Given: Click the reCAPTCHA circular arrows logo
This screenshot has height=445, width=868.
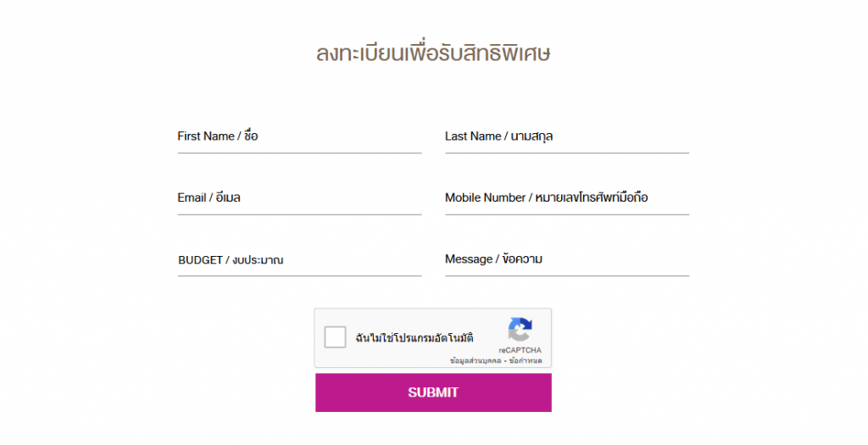Looking at the screenshot, I should click(520, 330).
